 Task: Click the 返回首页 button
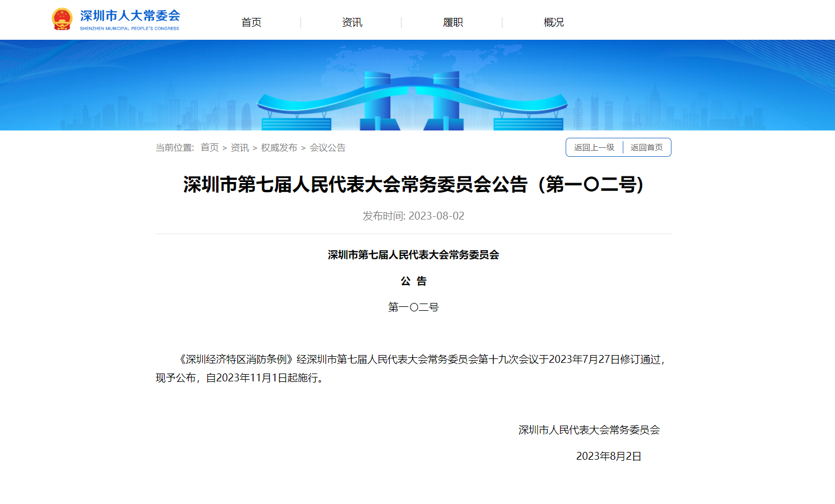pyautogui.click(x=647, y=147)
